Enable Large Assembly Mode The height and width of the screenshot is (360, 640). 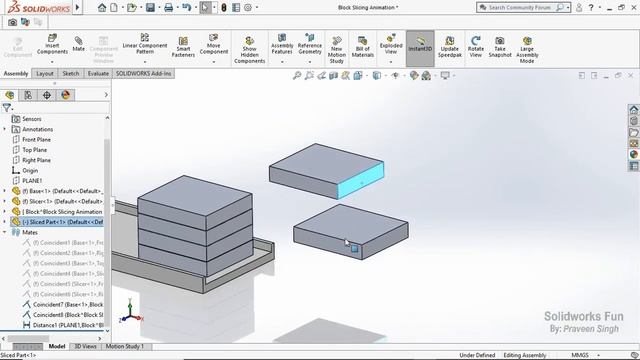pos(527,50)
